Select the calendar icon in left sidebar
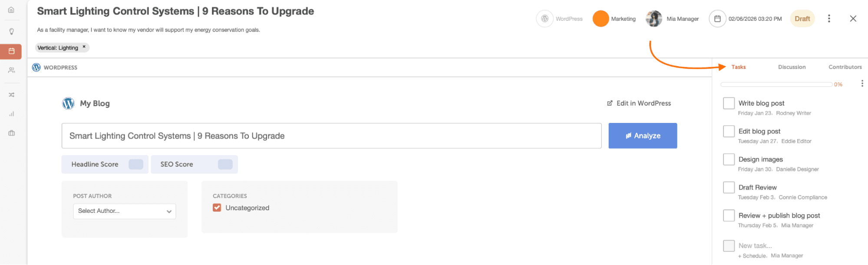Viewport: 868px width, 265px height. pyautogui.click(x=11, y=51)
